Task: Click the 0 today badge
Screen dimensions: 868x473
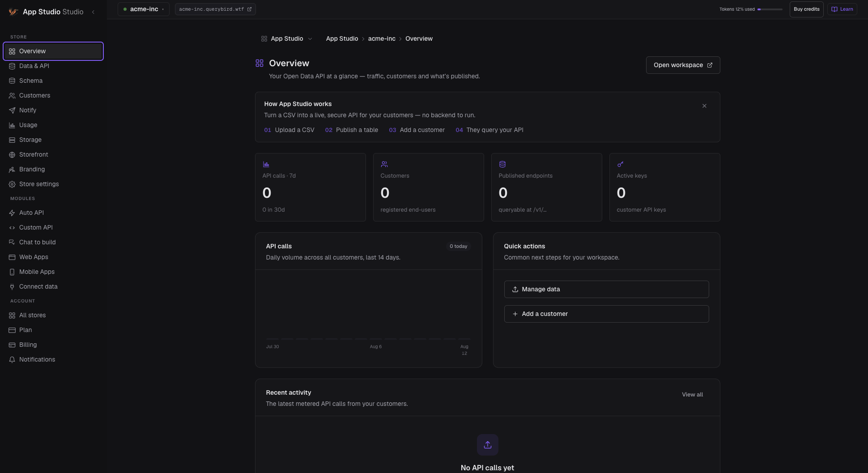Action: click(459, 246)
